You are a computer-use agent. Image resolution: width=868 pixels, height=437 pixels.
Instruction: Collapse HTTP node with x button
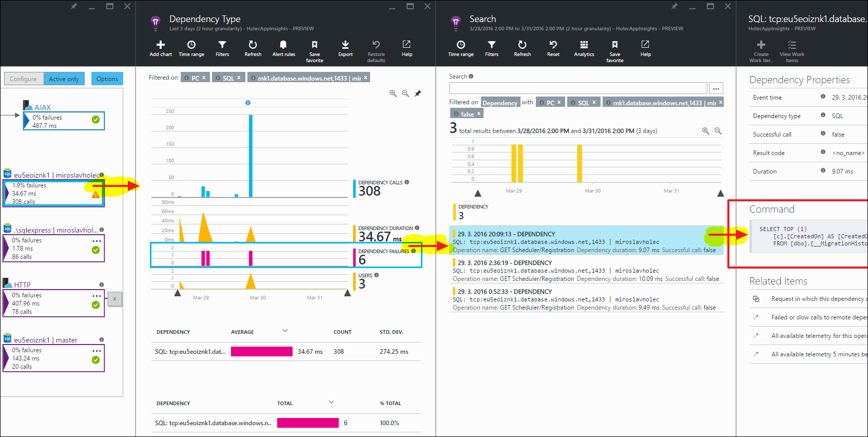(114, 298)
